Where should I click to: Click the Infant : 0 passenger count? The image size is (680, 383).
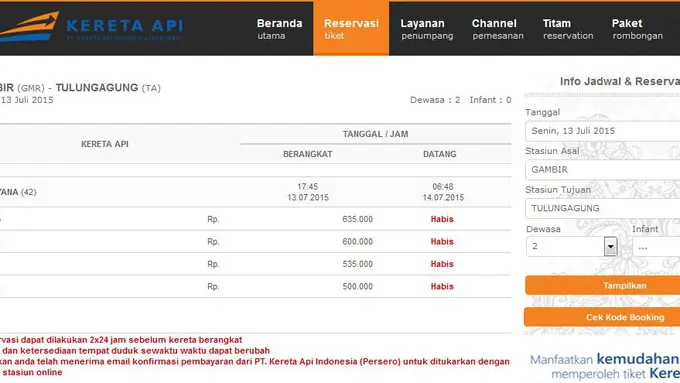click(x=490, y=100)
